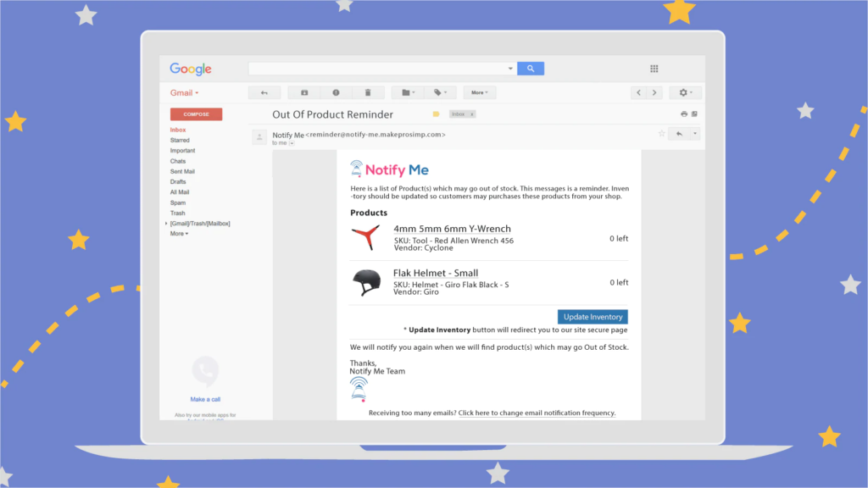Click the reply arrow icon
Viewport: 868px width, 488px height.
click(x=679, y=134)
